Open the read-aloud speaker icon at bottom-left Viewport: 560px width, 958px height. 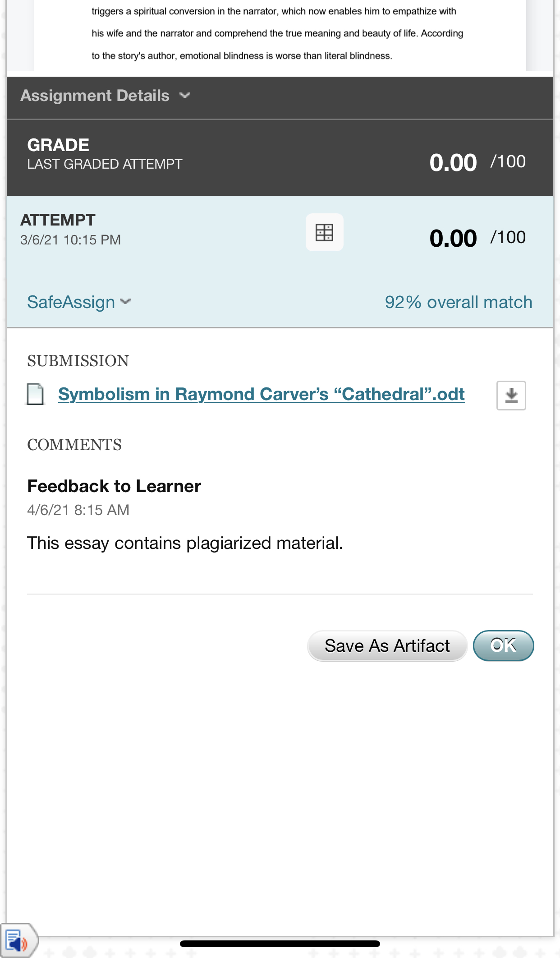[x=17, y=942]
